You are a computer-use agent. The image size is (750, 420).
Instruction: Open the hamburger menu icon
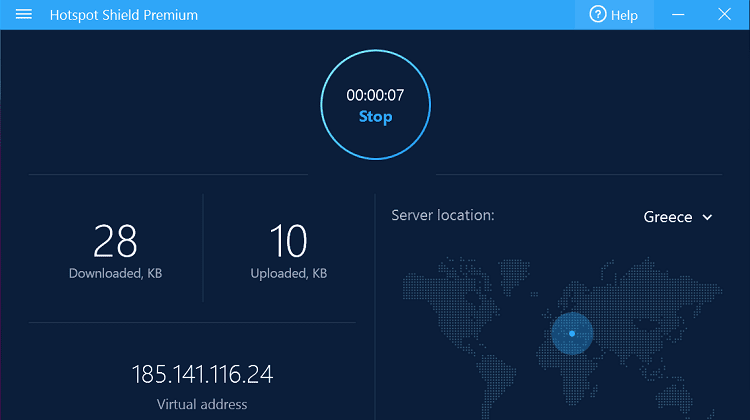coord(23,14)
